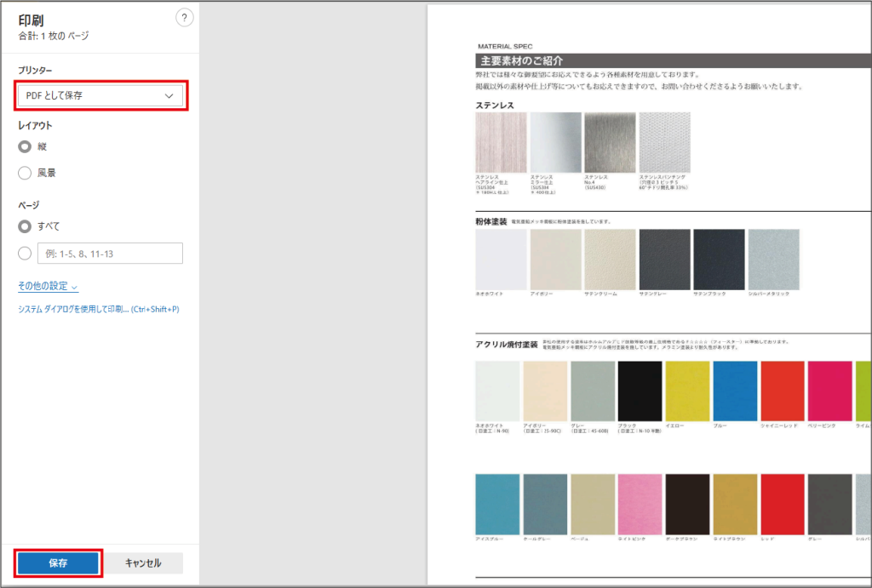Click the blue ブルー acrylic swatch in preview

tap(735, 391)
